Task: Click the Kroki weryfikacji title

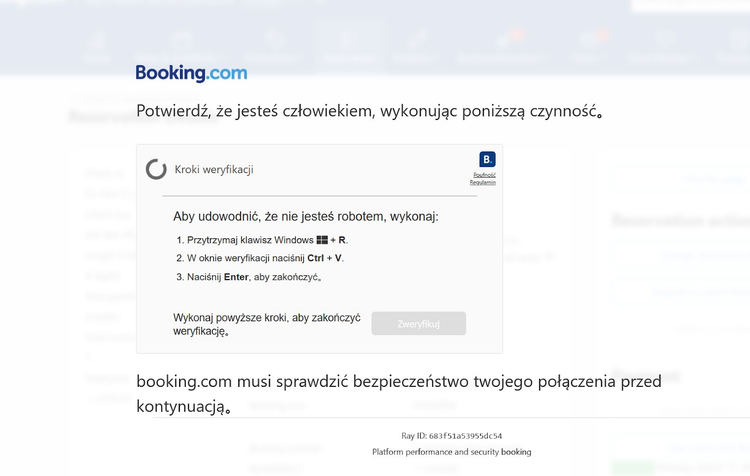Action: click(x=214, y=170)
